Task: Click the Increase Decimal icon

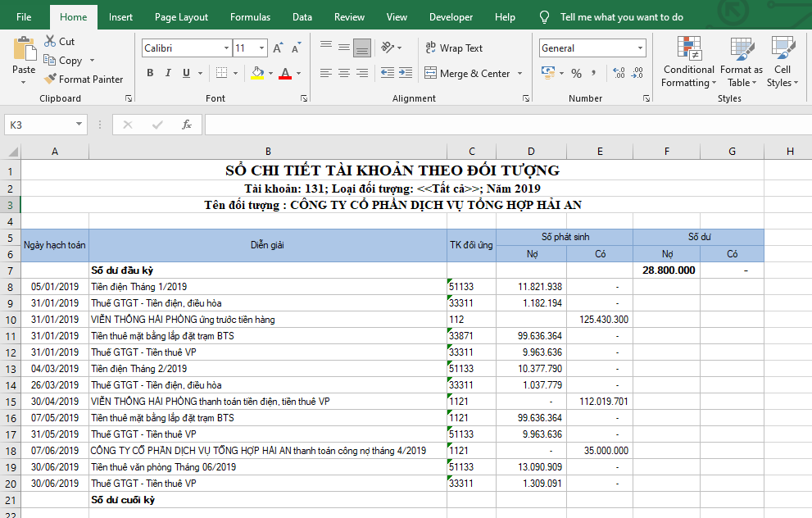Action: [x=618, y=74]
